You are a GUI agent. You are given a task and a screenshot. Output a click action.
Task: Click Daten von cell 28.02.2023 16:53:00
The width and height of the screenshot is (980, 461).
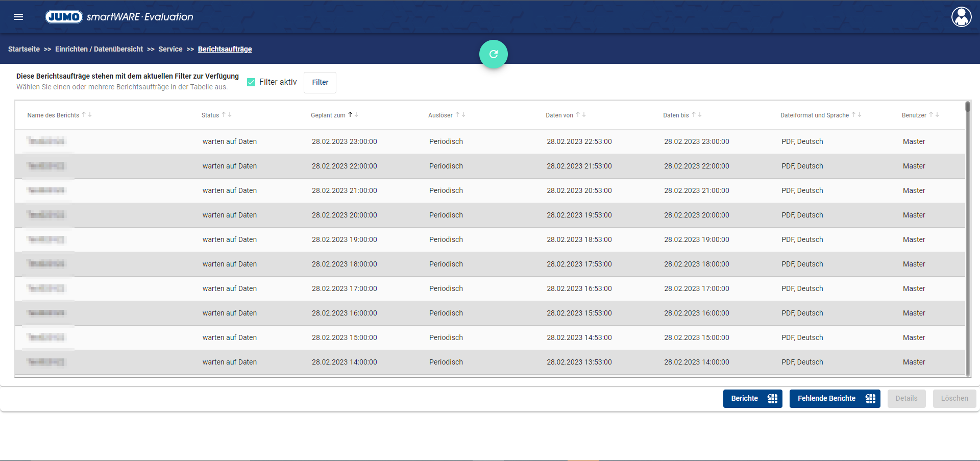579,288
